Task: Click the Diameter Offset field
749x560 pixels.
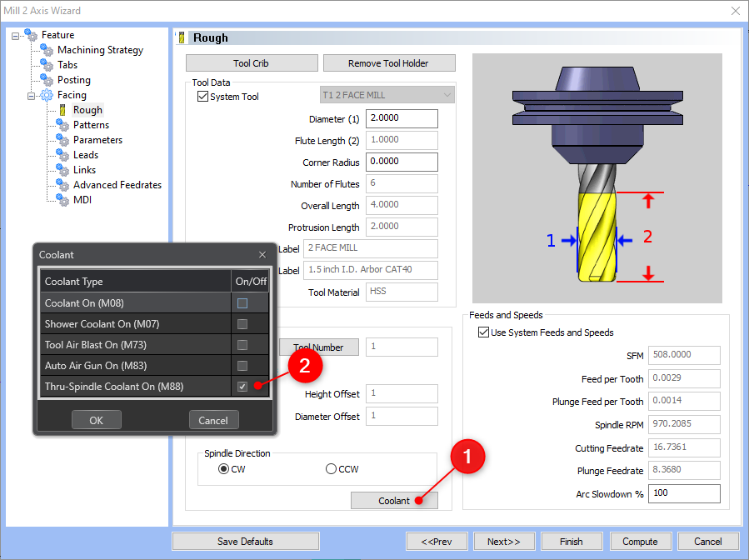Action: pos(402,416)
